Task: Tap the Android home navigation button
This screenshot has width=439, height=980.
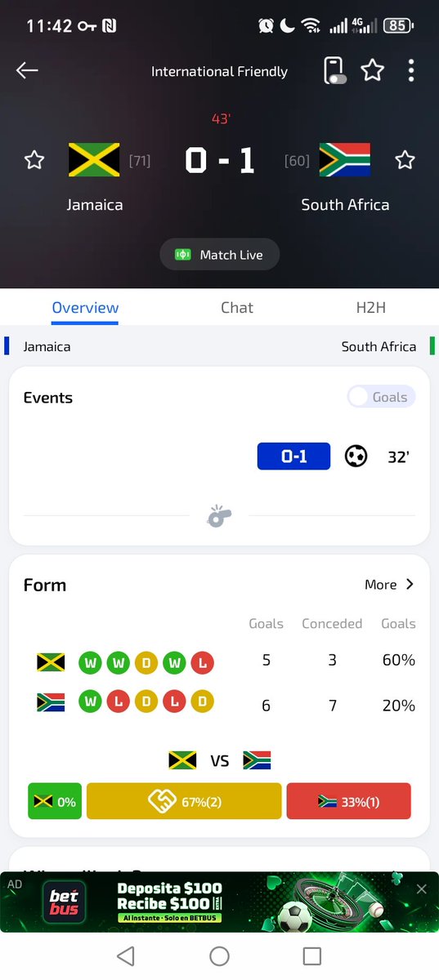Action: [219, 956]
